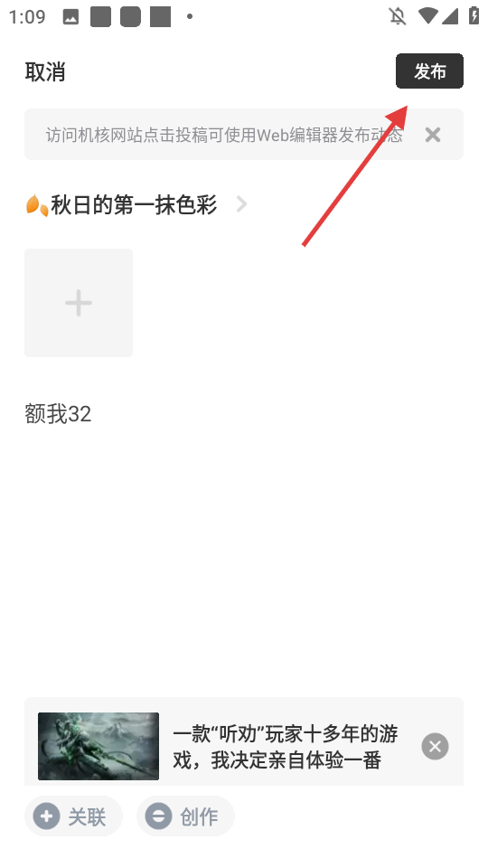
Task: Tap the 关联 plus chip
Action: (73, 816)
